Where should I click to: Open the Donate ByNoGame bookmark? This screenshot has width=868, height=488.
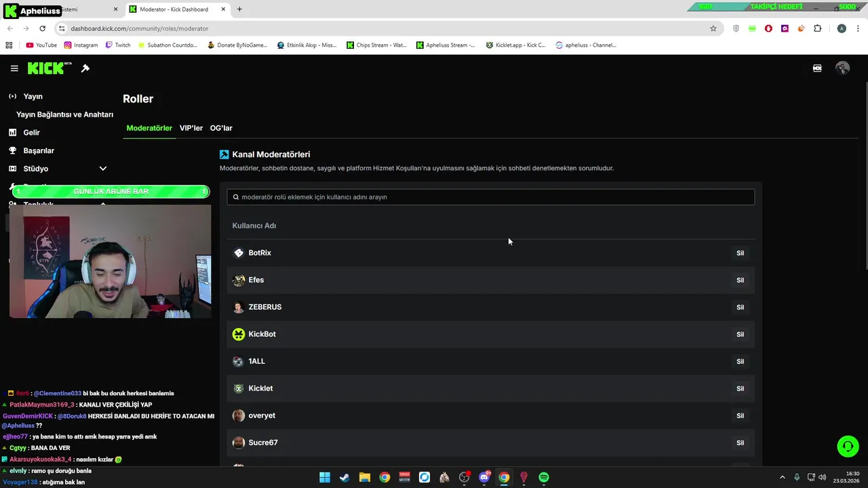pos(237,45)
